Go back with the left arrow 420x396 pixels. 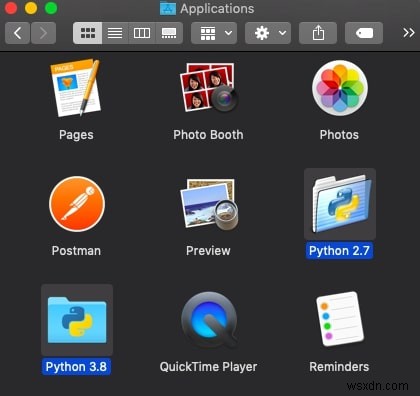(17, 33)
